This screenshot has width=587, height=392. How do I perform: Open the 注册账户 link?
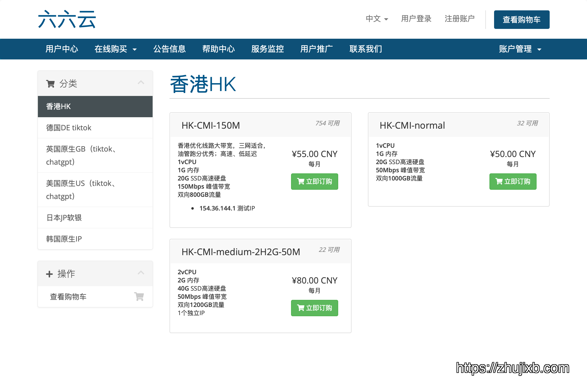pyautogui.click(x=460, y=19)
